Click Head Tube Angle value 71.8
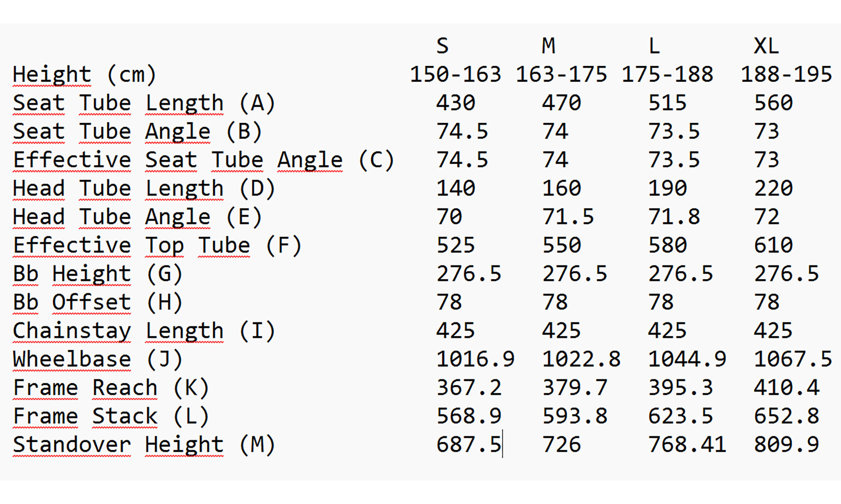 674,217
